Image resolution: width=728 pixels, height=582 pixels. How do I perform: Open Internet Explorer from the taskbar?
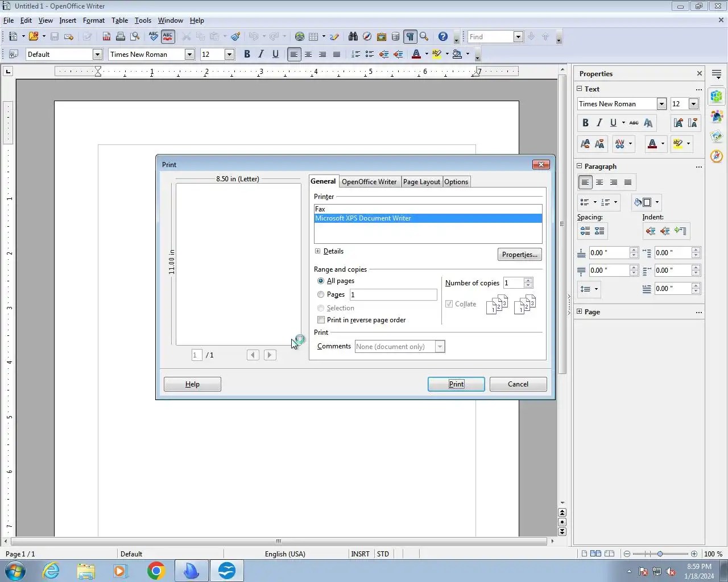51,571
